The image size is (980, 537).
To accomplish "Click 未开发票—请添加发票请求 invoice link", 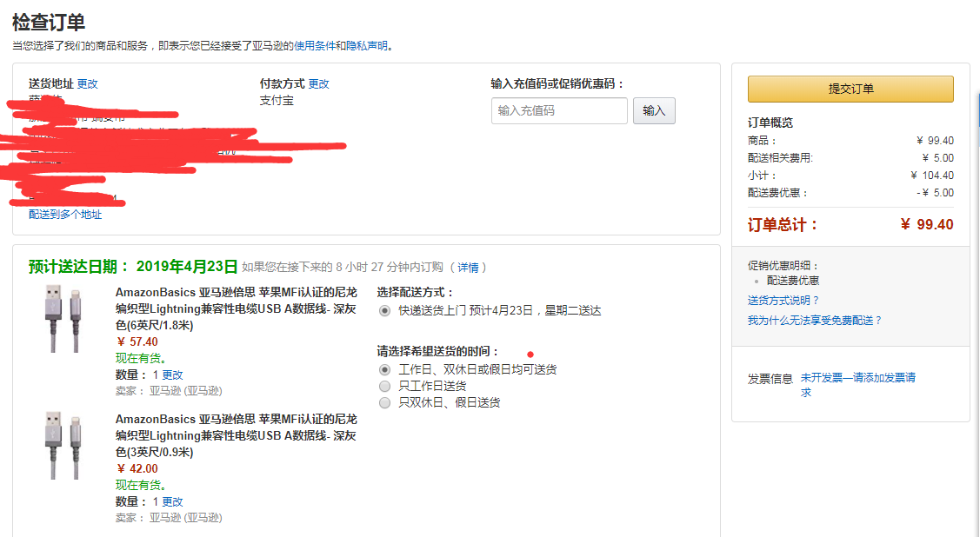I will tap(858, 385).
